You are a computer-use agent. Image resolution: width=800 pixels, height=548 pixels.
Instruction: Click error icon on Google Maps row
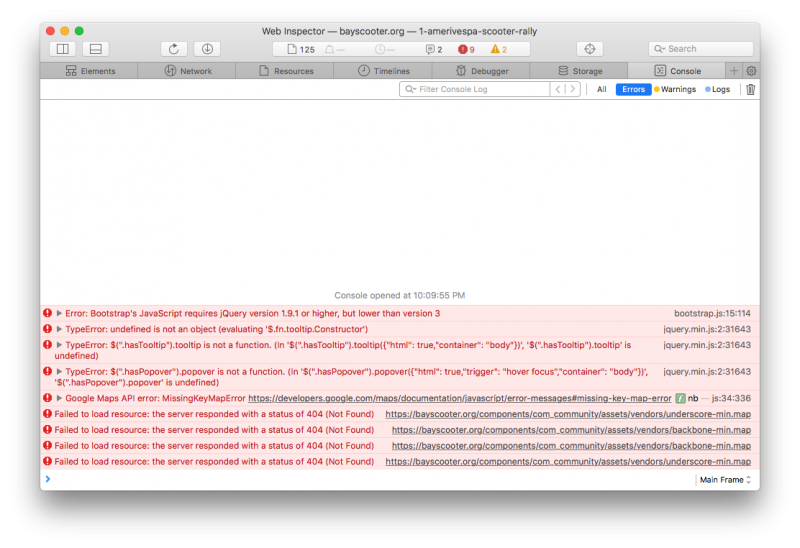pos(47,397)
